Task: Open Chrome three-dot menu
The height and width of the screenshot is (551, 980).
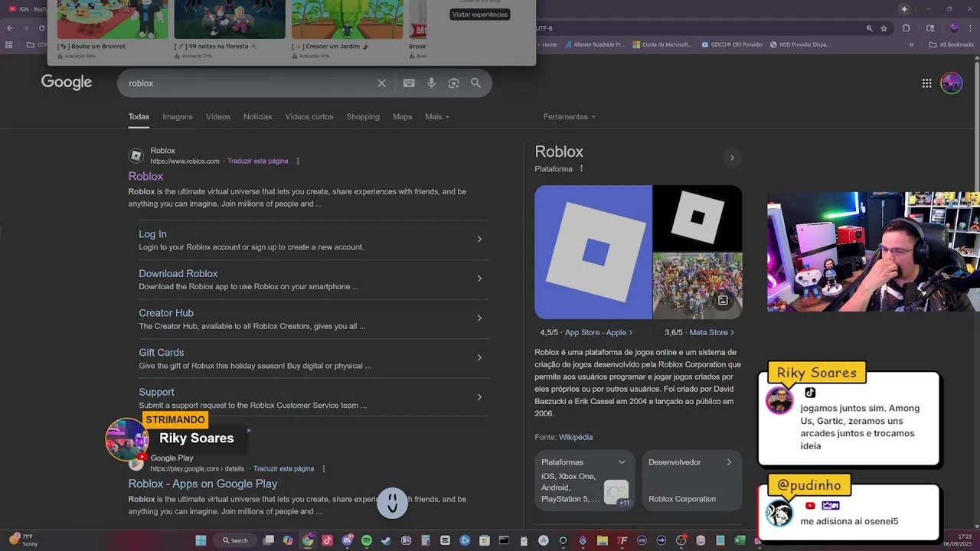Action: point(970,28)
